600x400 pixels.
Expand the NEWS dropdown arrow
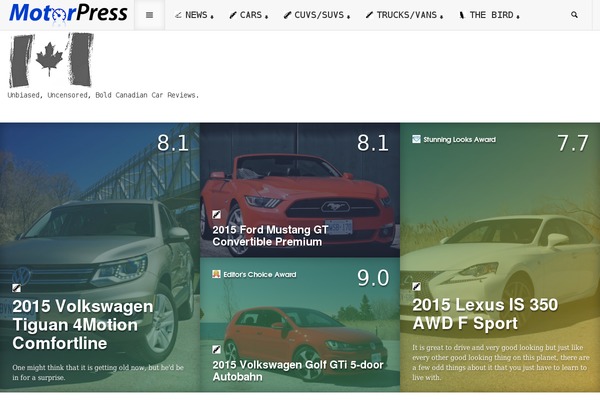[x=212, y=16]
